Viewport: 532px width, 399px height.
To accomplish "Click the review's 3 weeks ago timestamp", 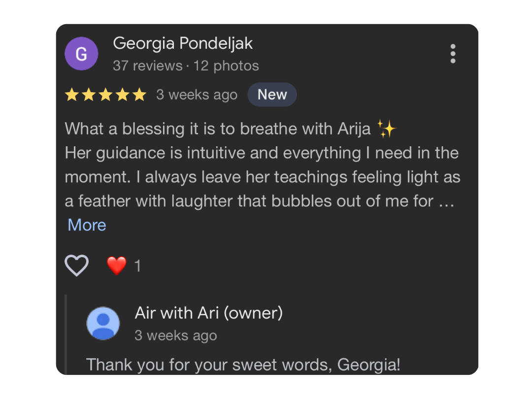I will 197,95.
